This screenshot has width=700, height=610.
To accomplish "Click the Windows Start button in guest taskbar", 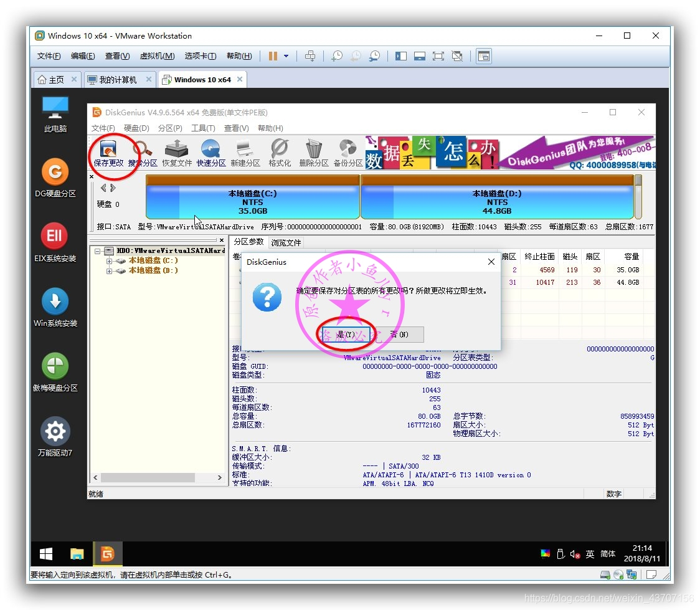I will 46,554.
